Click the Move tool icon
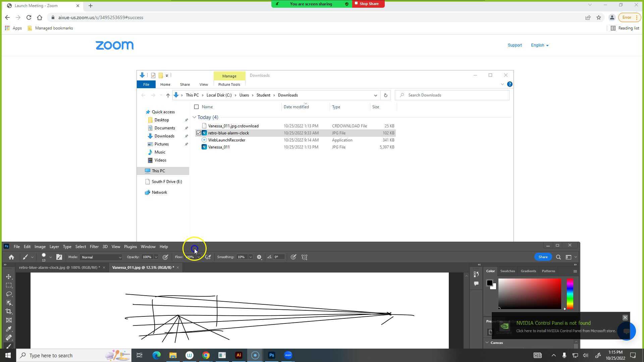Screen dimensions: 644x362 click(9, 277)
